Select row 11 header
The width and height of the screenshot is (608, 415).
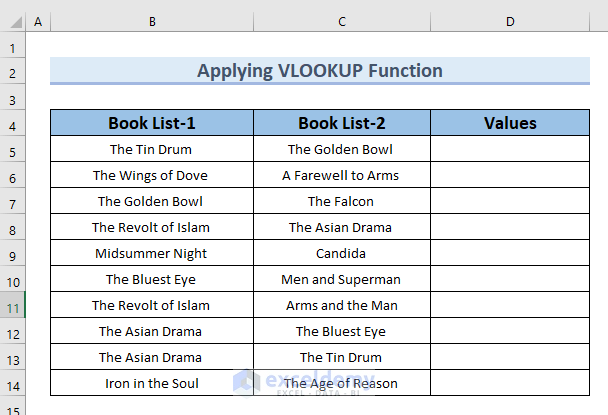click(13, 306)
